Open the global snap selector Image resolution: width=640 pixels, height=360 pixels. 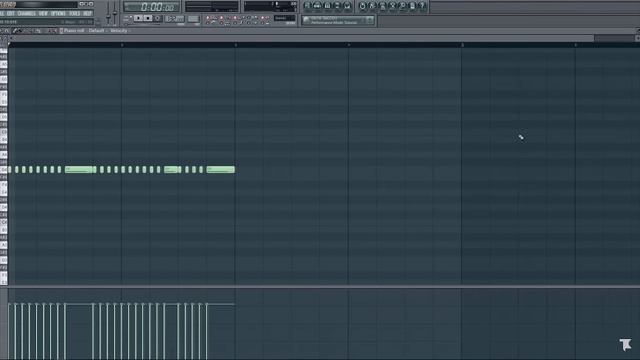point(284,18)
